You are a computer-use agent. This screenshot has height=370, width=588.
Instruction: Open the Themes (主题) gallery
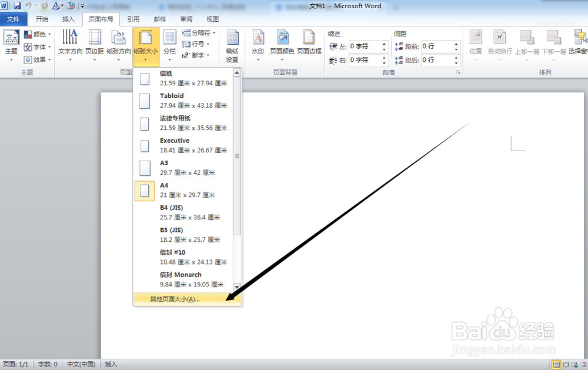point(11,46)
